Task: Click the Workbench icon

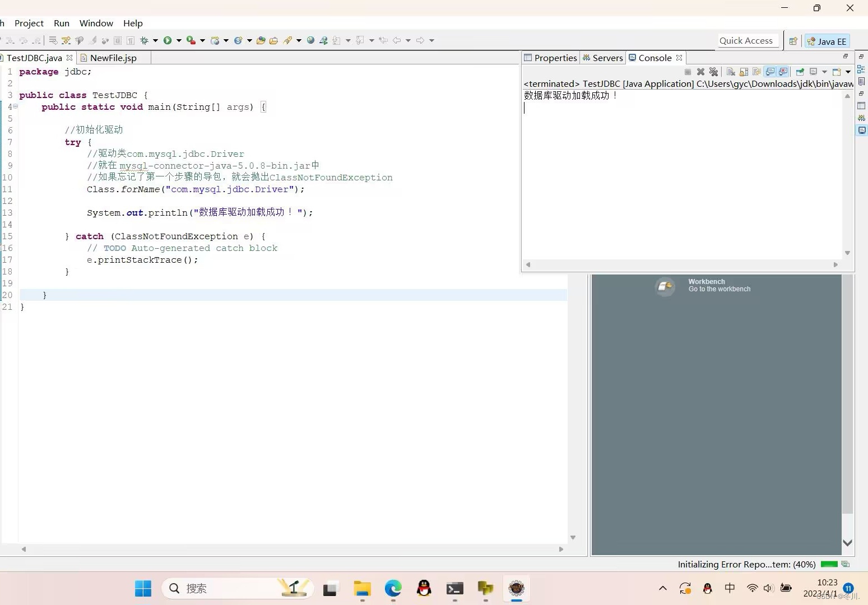Action: [665, 286]
